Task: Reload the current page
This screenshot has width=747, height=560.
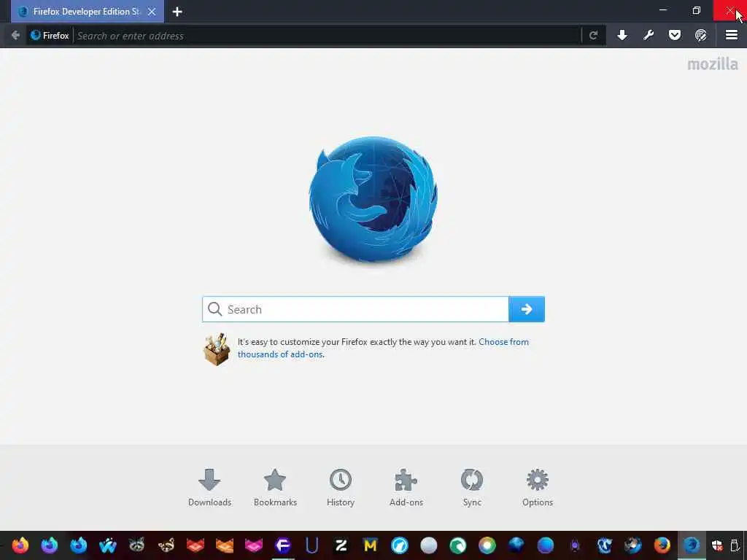Action: [x=593, y=35]
